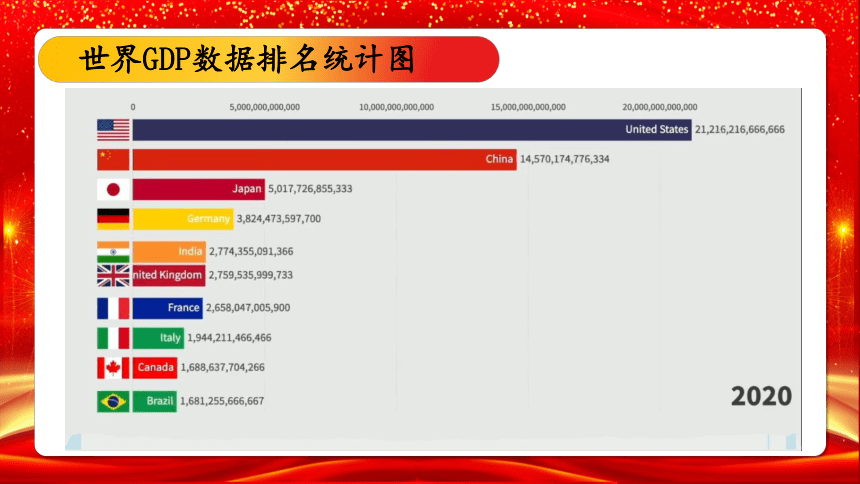Click the Canada flag icon

tap(114, 368)
